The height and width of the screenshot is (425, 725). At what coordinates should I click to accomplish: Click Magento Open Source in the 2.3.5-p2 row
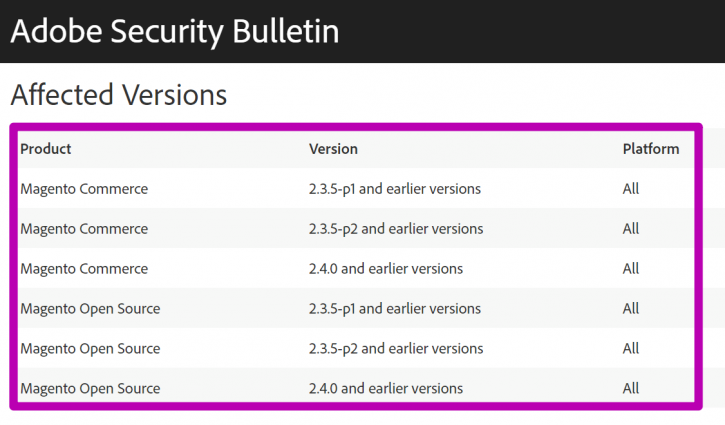(90, 348)
